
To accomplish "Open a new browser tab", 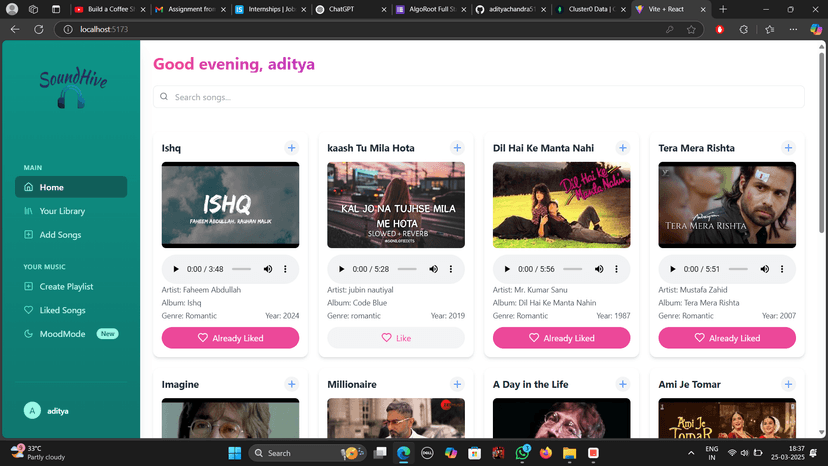I will pyautogui.click(x=723, y=9).
